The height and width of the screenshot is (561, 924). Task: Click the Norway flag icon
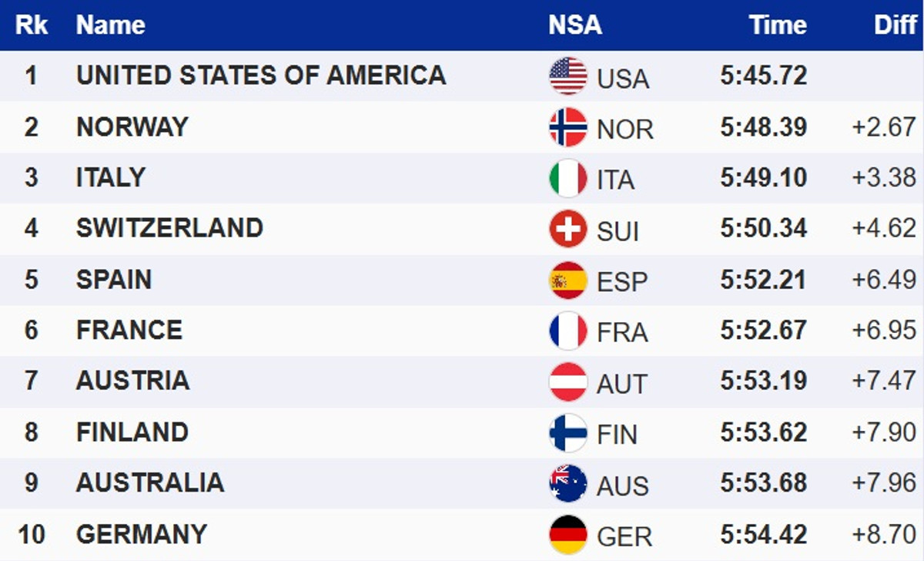click(568, 127)
